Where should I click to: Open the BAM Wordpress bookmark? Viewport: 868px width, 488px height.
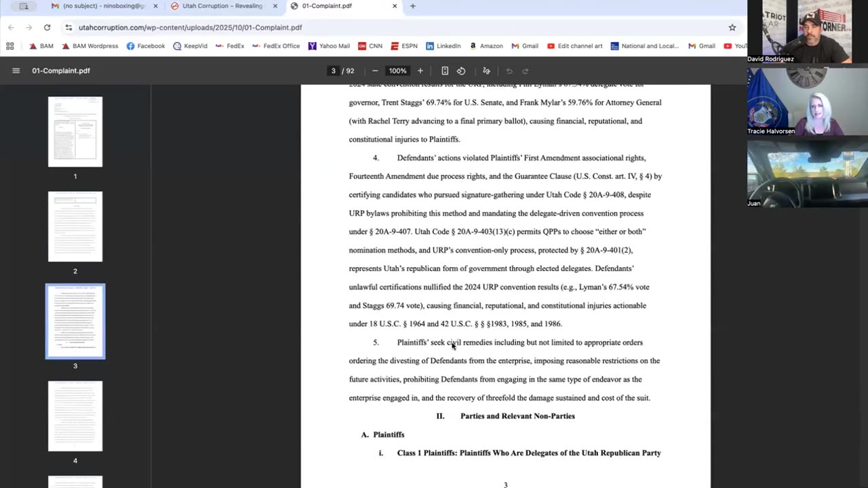point(90,46)
